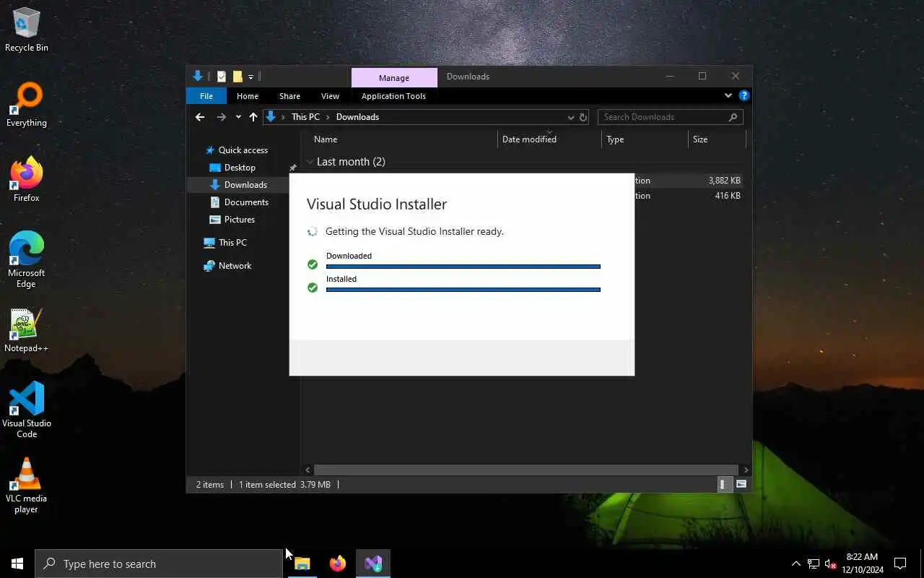
Task: Open the Notepad++ desktop shortcut
Action: [x=26, y=331]
